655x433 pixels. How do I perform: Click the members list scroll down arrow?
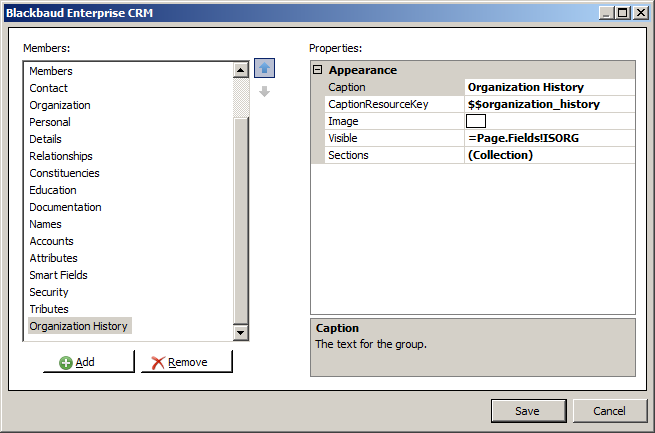241,332
